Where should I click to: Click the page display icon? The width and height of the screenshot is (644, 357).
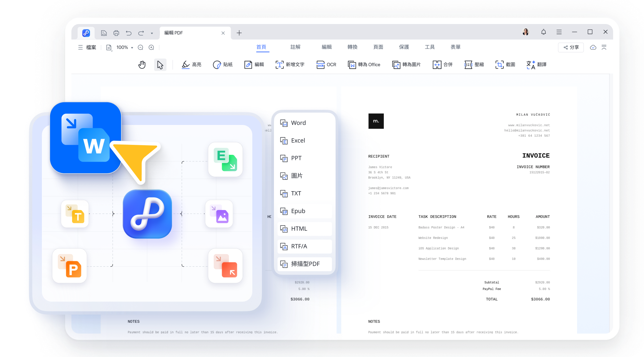pos(109,47)
